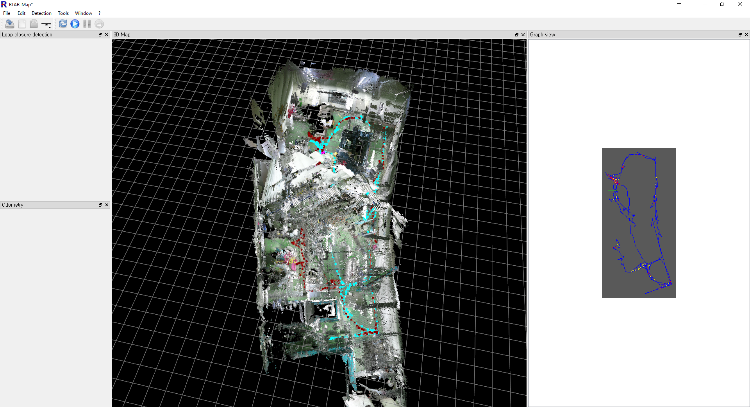Click the third toolbar database icon
This screenshot has width=750, height=407.
[x=33, y=23]
